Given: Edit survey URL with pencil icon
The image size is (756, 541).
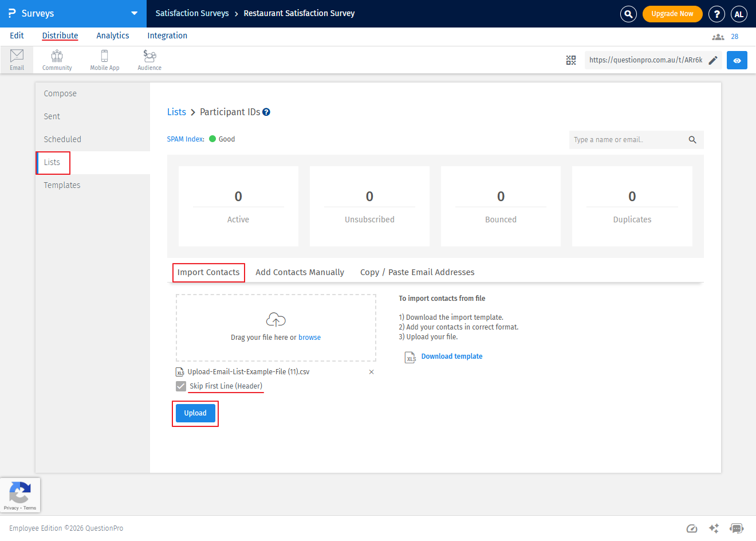Looking at the screenshot, I should [x=713, y=60].
